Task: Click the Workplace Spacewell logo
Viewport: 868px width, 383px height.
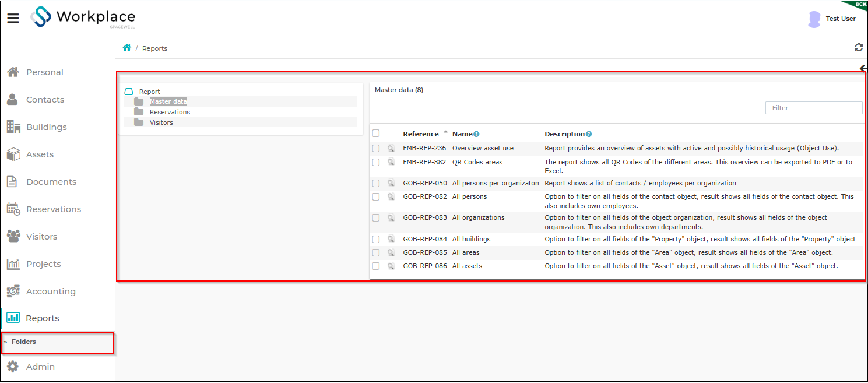Action: click(83, 17)
